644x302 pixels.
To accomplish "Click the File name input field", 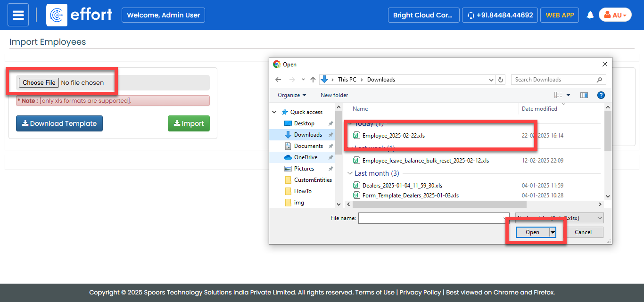I will tap(431, 218).
